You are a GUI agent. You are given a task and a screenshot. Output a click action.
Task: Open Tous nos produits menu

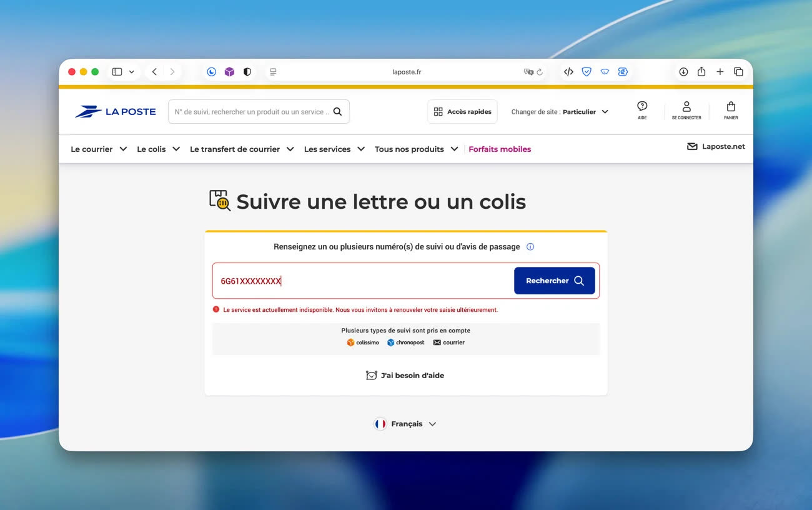pyautogui.click(x=416, y=149)
